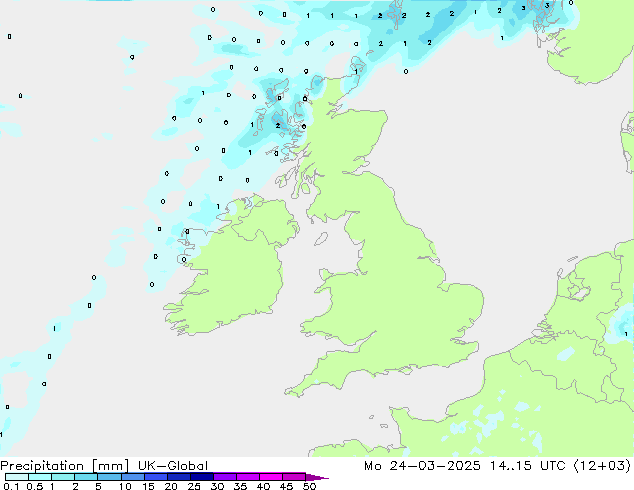Click the '0.5' legend scale label
This screenshot has width=634, height=490.
(34, 486)
